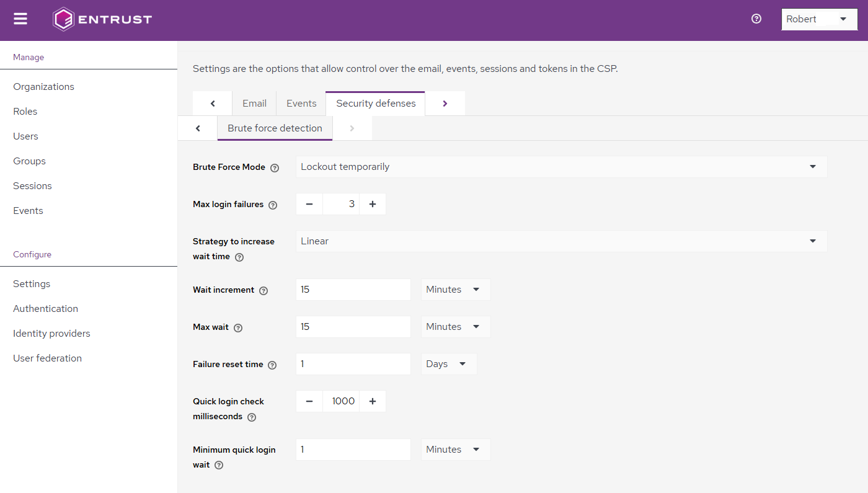Increase Max login failures with plus button
The width and height of the screenshot is (868, 493).
pyautogui.click(x=373, y=204)
